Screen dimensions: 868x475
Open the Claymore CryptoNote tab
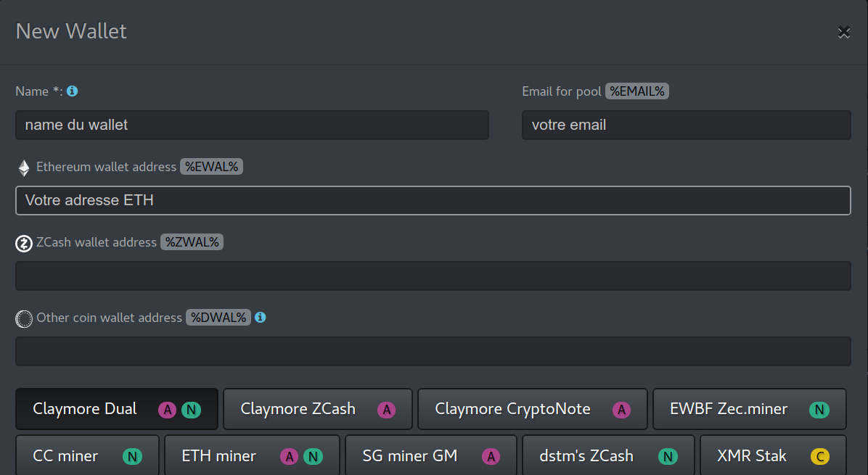[x=533, y=409]
